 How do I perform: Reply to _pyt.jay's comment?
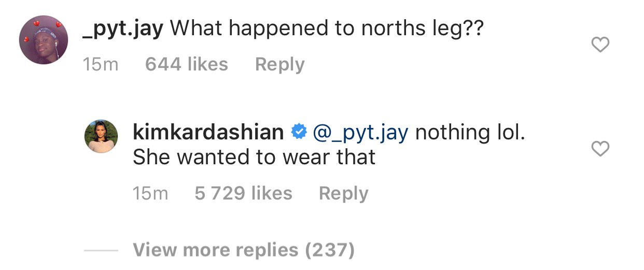pyautogui.click(x=279, y=64)
